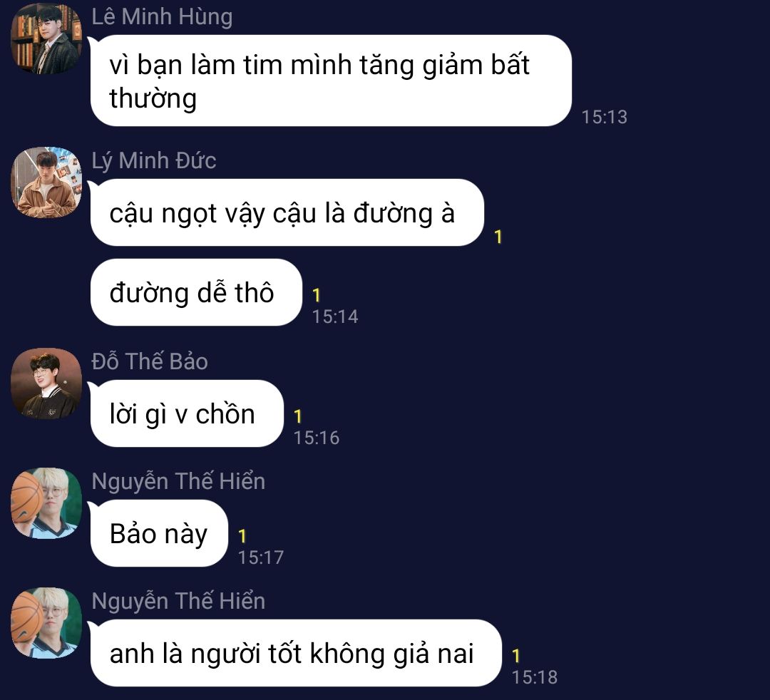The width and height of the screenshot is (770, 700).
Task: Tap the 15:13 timestamp
Action: coord(605,117)
